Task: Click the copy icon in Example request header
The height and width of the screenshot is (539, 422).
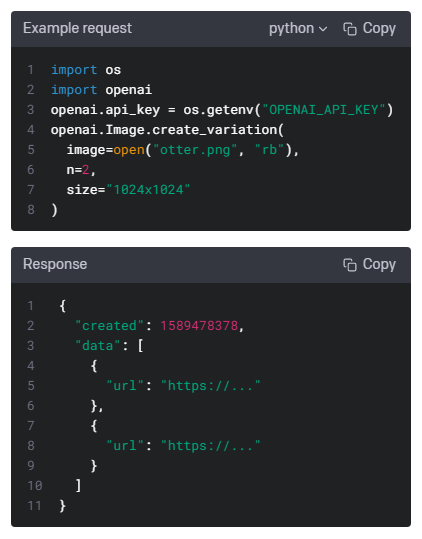Action: [x=350, y=29]
